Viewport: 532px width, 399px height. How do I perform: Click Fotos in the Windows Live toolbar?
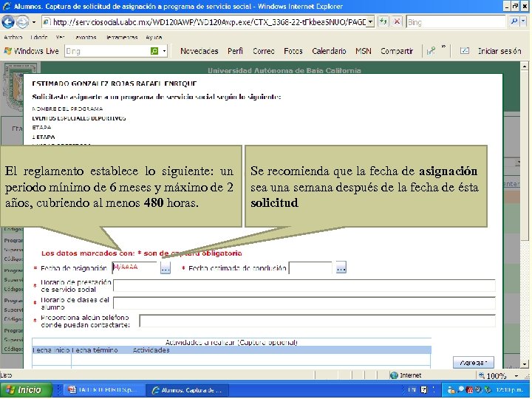point(293,51)
